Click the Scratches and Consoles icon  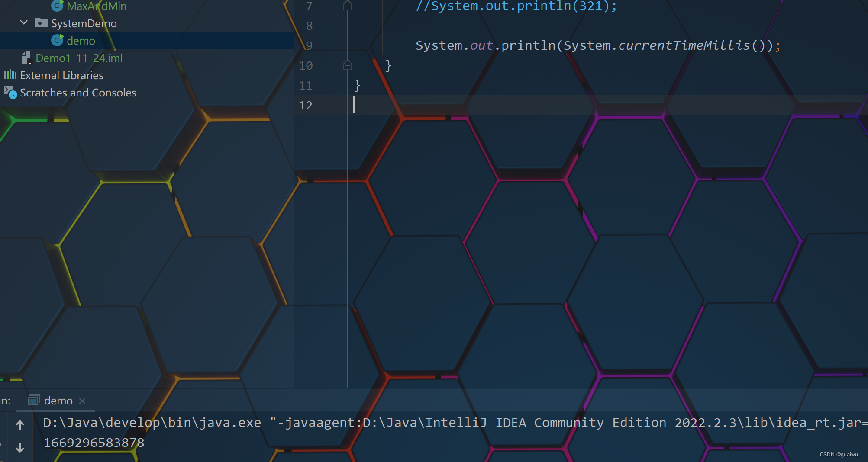(x=10, y=93)
